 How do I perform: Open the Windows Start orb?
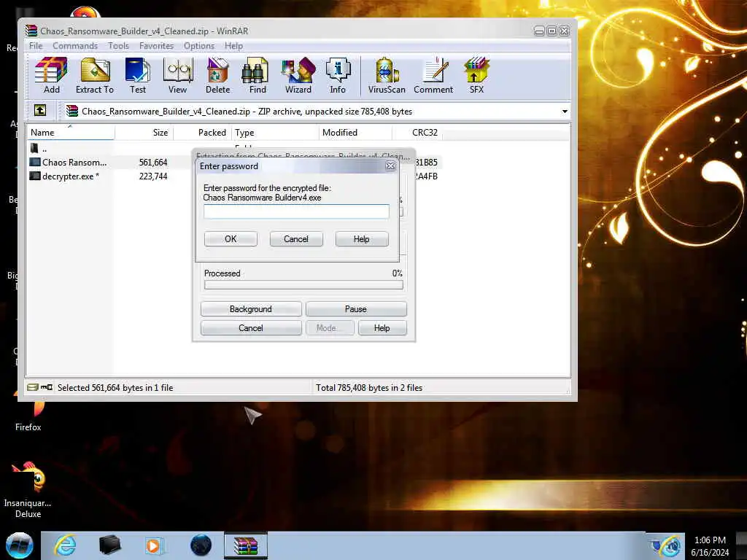20,545
